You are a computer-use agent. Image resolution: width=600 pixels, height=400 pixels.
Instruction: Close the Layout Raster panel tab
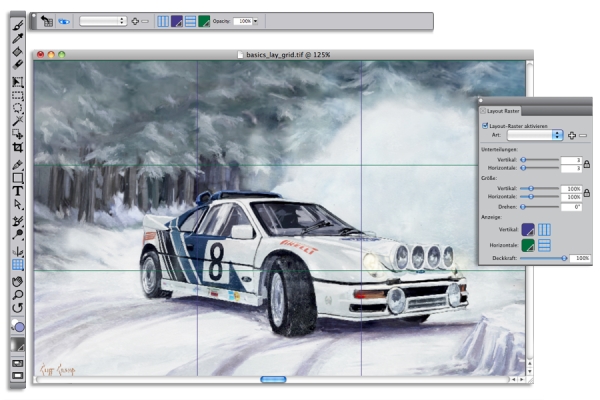[x=483, y=111]
